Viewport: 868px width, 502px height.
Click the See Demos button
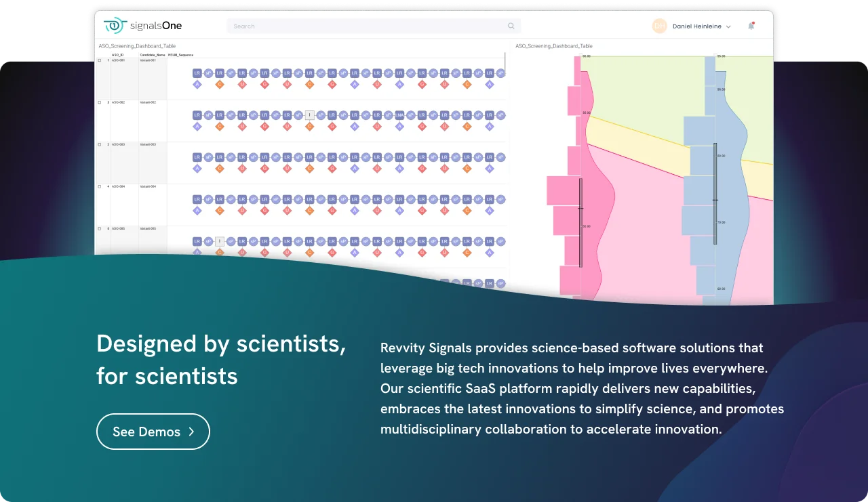pos(153,432)
